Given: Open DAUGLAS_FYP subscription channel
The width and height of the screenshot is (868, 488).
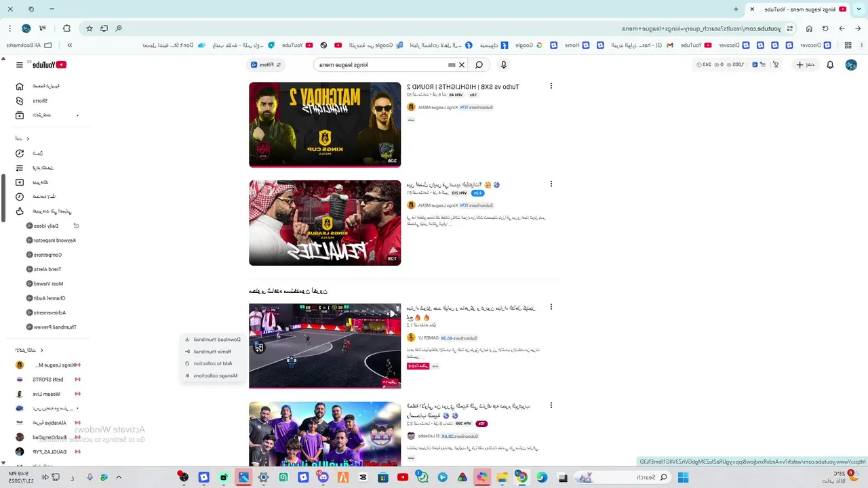Looking at the screenshot, I should pos(47,451).
